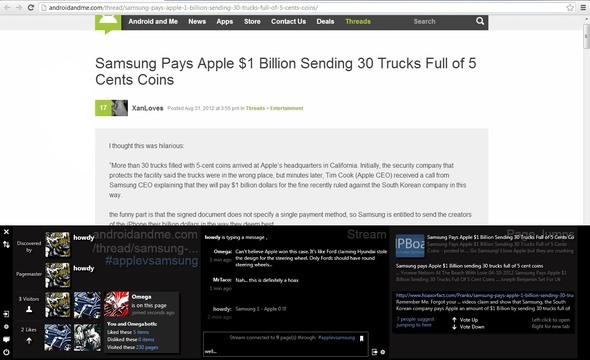Click the 3 Visitors person icon
590x360 pixels.
tap(29, 309)
